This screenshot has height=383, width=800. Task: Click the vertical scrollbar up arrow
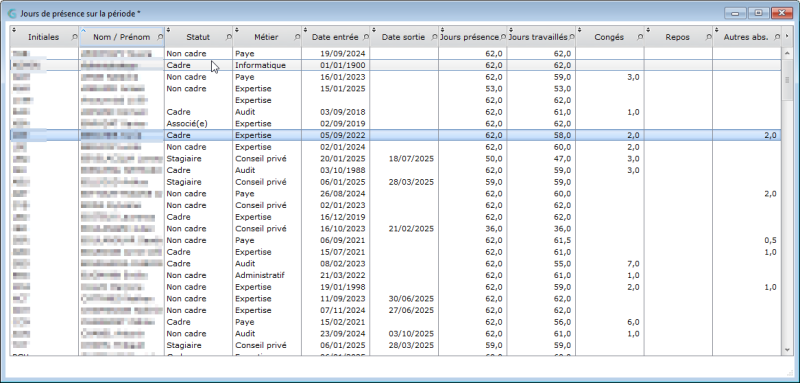[787, 54]
